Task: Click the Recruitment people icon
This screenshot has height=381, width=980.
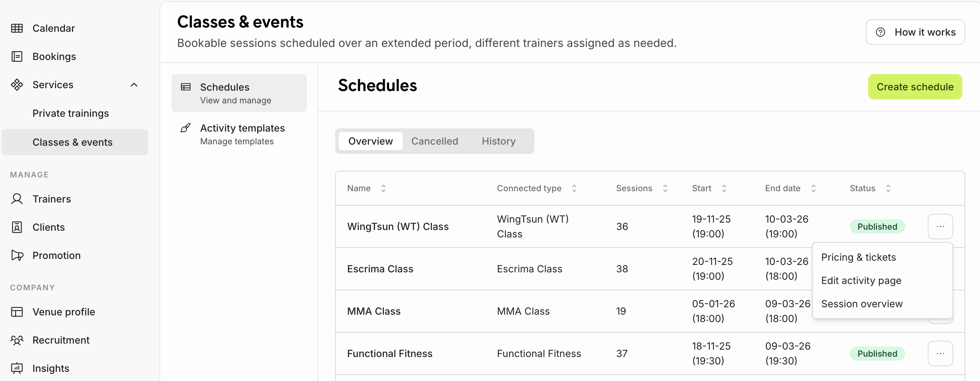Action: pos(17,340)
